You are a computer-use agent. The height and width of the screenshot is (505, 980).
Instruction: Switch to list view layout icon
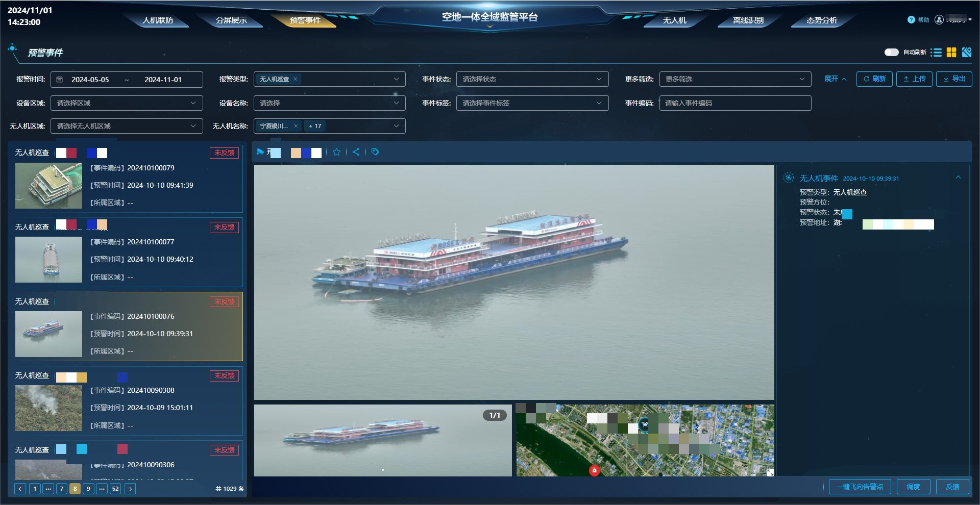(x=936, y=53)
